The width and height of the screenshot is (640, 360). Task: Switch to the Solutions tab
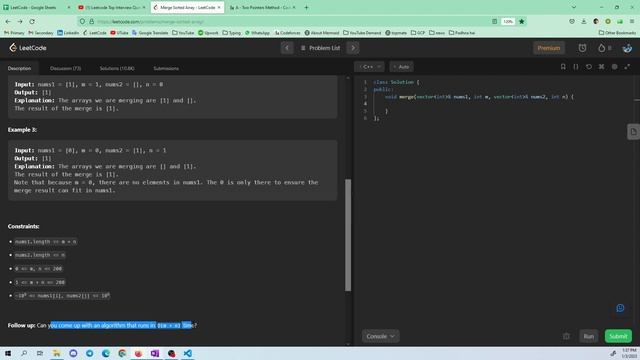tap(117, 68)
